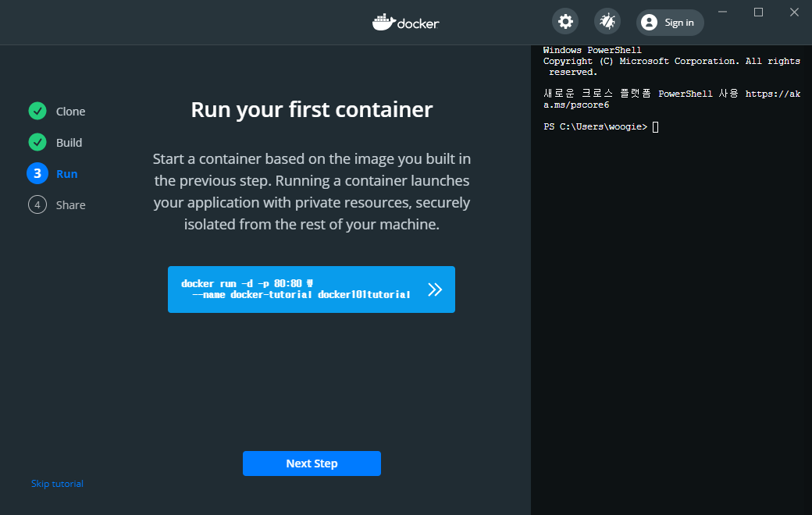The height and width of the screenshot is (515, 812).
Task: Maximize the Docker Desktop window
Action: pyautogui.click(x=758, y=12)
